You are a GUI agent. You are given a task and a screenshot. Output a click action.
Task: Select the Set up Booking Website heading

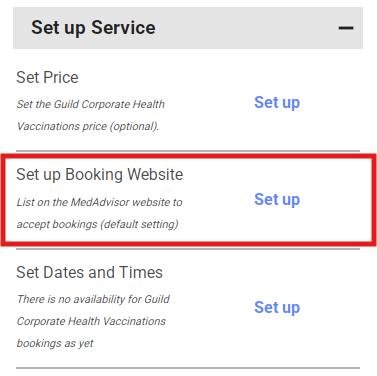pyautogui.click(x=100, y=175)
